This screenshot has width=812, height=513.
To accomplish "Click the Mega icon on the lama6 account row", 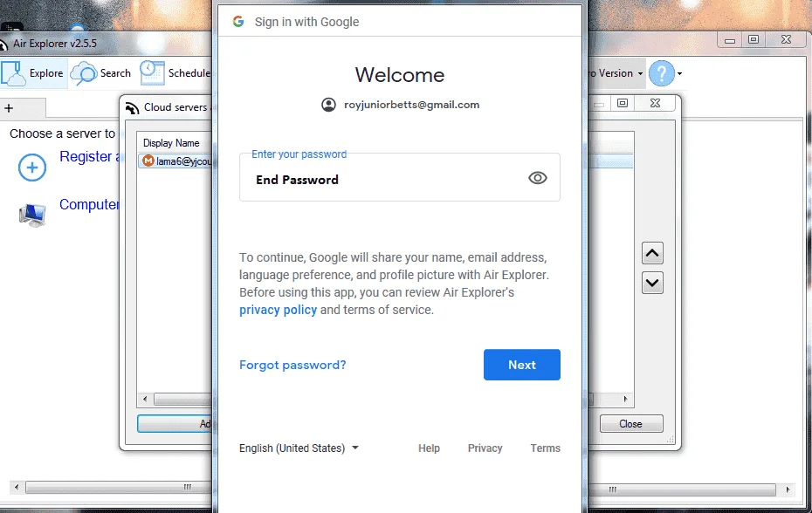I will click(x=148, y=161).
